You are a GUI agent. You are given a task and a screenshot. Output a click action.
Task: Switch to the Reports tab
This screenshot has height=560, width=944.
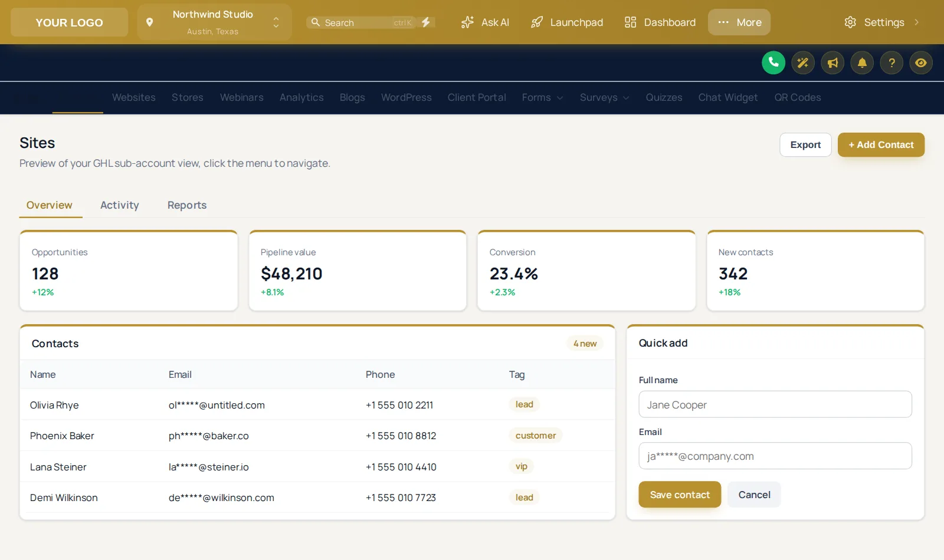[187, 205]
